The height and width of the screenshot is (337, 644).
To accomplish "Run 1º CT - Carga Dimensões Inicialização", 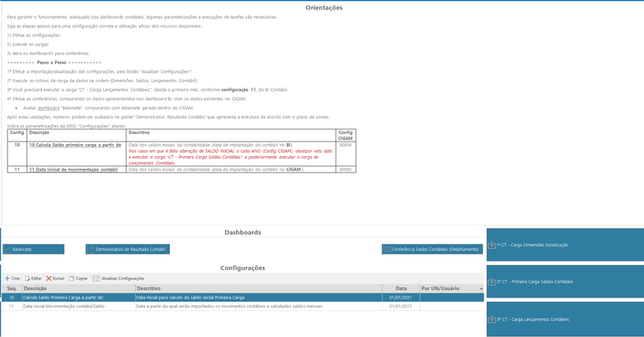I will coord(565,244).
